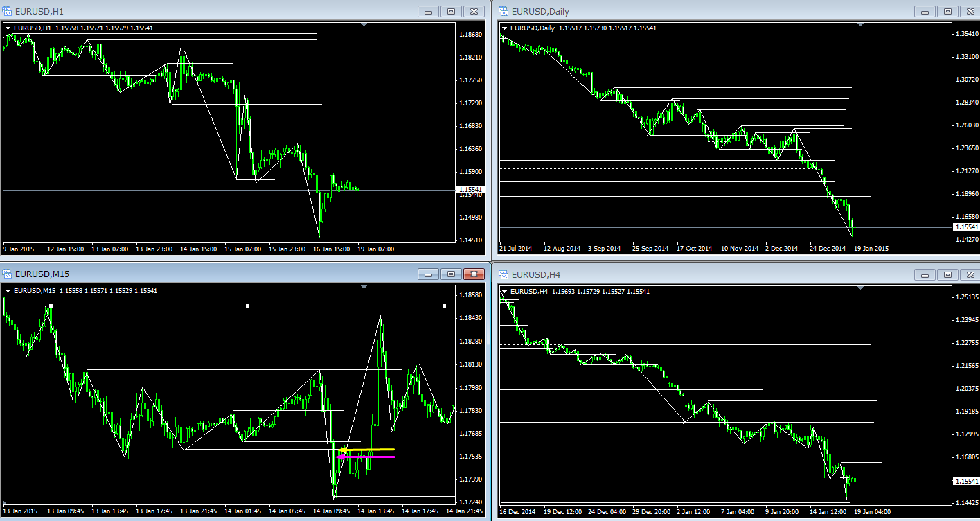Select the yellow arrow on the M15 chart

click(x=344, y=450)
